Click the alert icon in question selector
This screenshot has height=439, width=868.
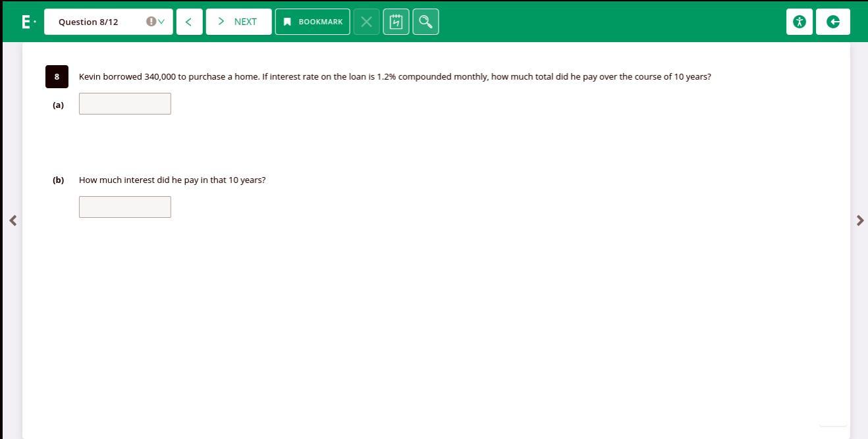[x=151, y=22]
